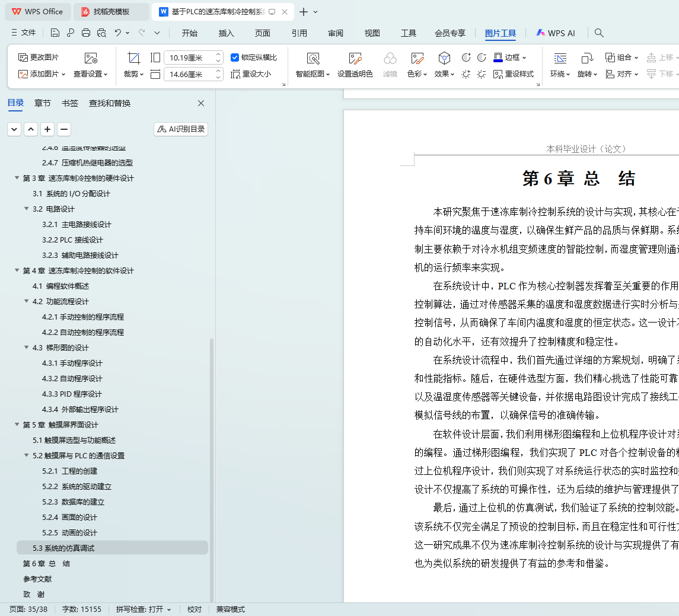Collapse 第4章 速冻库制冷控制的软件设计
This screenshot has height=616, width=679.
pyautogui.click(x=17, y=270)
